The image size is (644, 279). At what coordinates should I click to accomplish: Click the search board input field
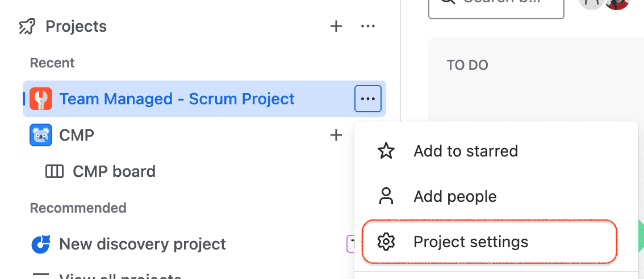496,7
